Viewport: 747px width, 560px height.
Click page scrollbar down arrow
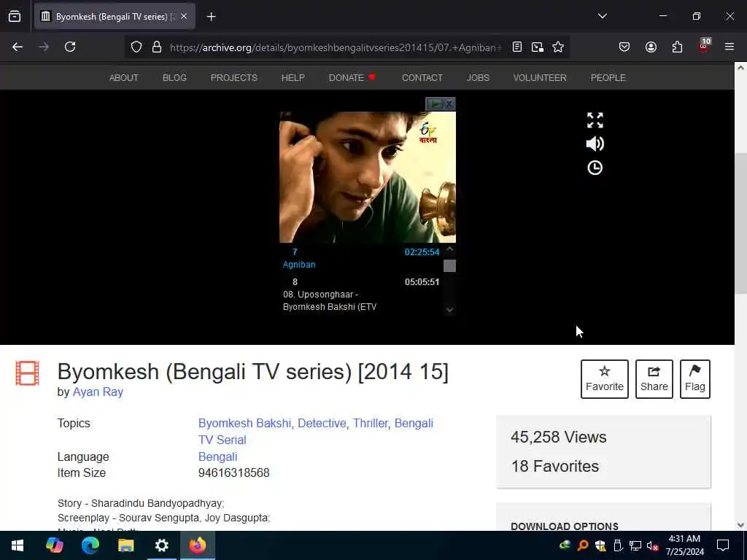coord(740,525)
